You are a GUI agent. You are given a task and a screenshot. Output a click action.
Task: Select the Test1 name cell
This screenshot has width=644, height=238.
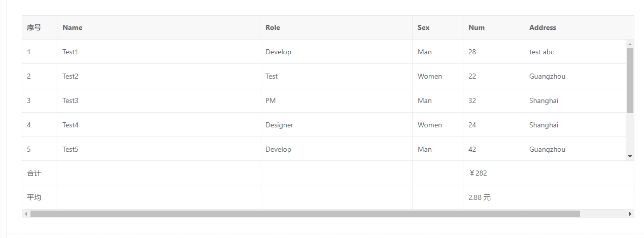click(x=71, y=52)
